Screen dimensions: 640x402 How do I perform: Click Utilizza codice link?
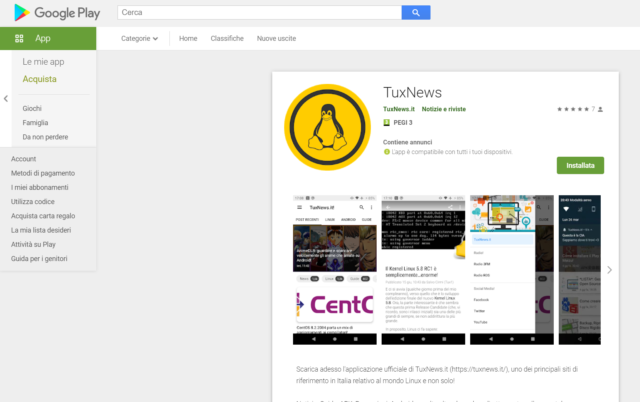point(33,202)
